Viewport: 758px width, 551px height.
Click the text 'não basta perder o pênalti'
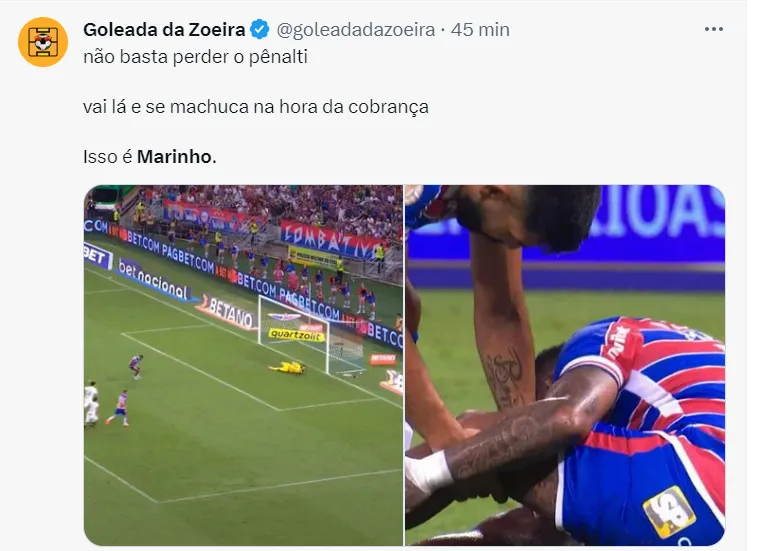click(x=195, y=57)
